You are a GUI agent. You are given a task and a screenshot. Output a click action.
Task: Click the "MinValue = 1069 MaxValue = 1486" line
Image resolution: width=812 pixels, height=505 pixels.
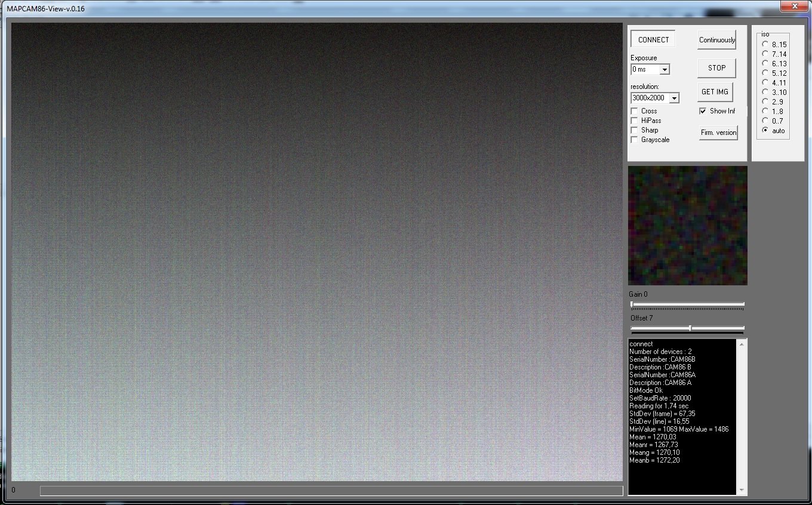(x=679, y=429)
